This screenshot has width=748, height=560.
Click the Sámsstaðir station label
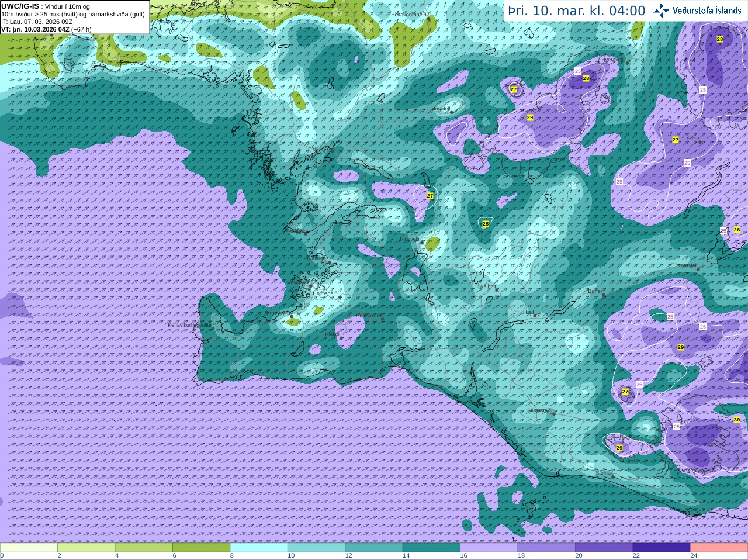539,410
